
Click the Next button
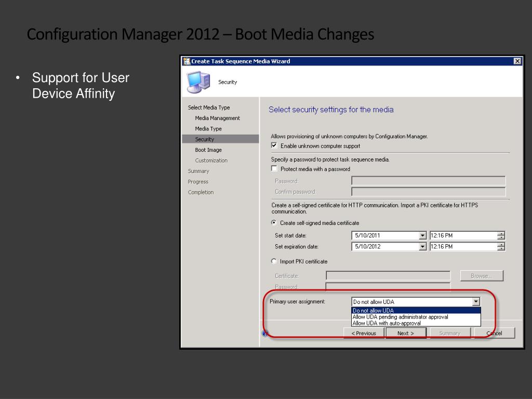pyautogui.click(x=406, y=333)
